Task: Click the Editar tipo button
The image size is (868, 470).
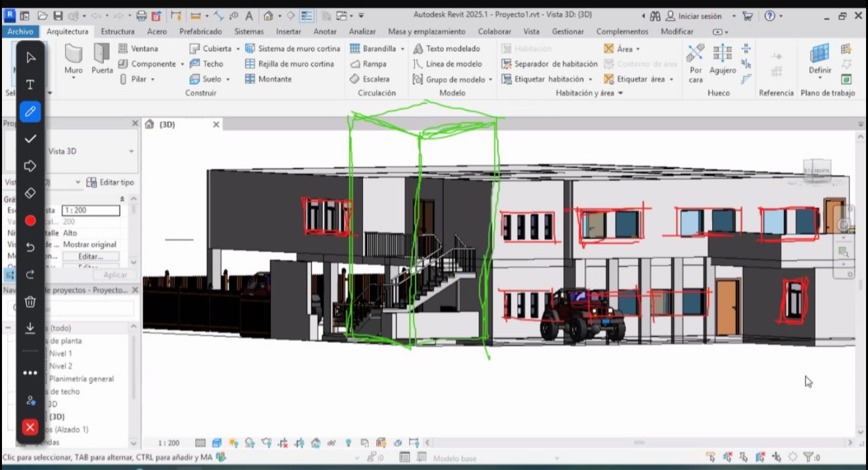Action: pyautogui.click(x=110, y=182)
